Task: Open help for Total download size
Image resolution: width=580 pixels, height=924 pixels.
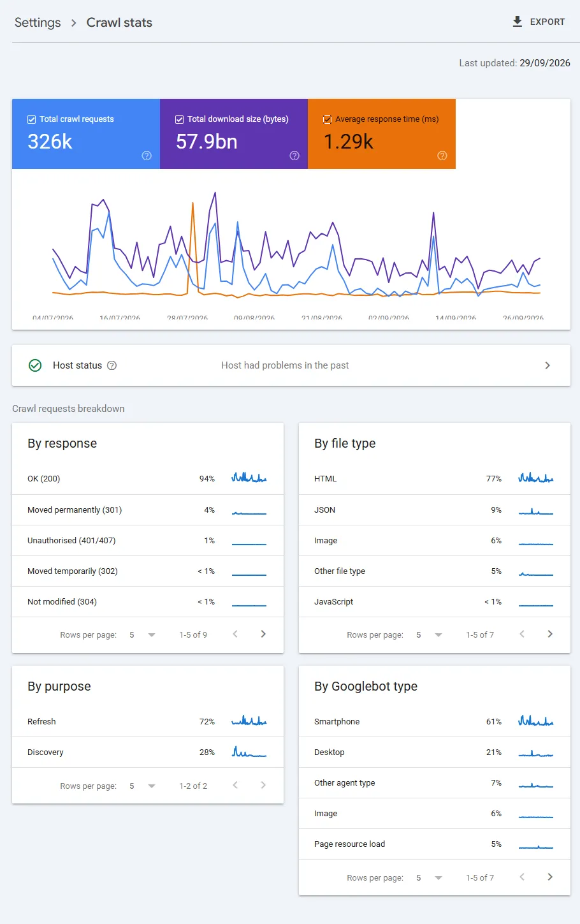Action: (x=294, y=156)
